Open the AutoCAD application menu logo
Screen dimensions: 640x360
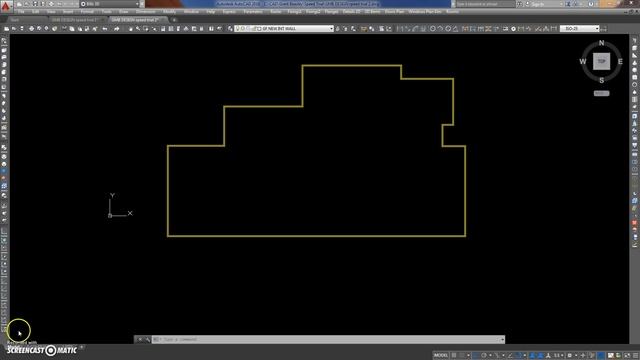(x=5, y=6)
